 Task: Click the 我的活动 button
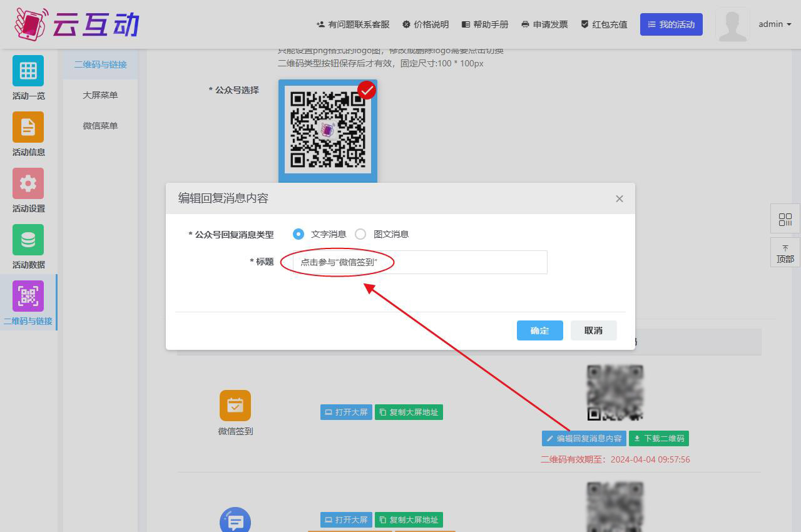(x=671, y=24)
